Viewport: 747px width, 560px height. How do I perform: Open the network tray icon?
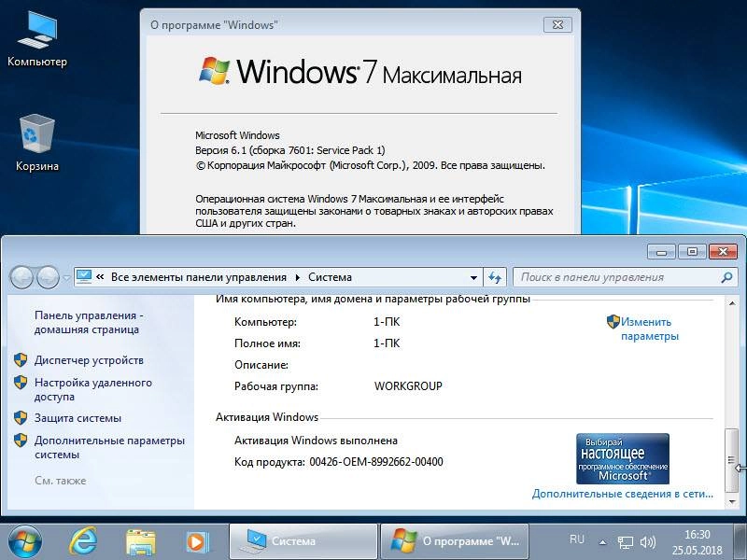point(625,542)
